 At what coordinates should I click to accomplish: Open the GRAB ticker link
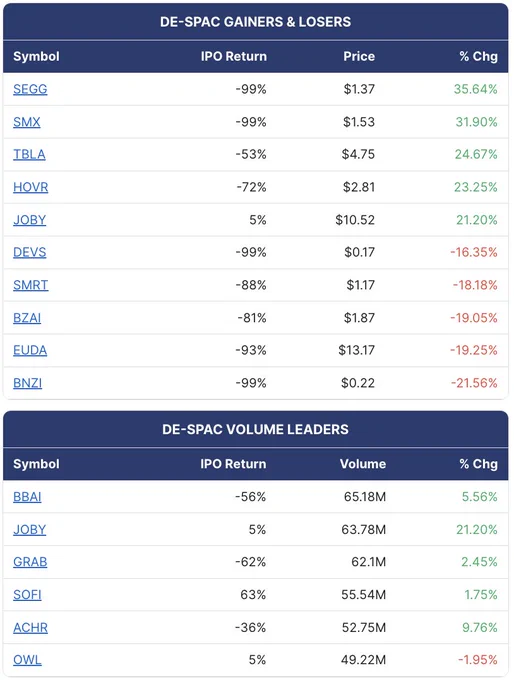click(30, 562)
